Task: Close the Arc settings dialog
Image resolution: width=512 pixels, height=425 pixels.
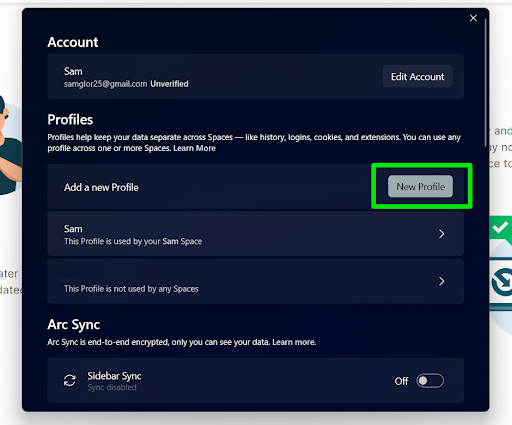Action: coord(473,18)
